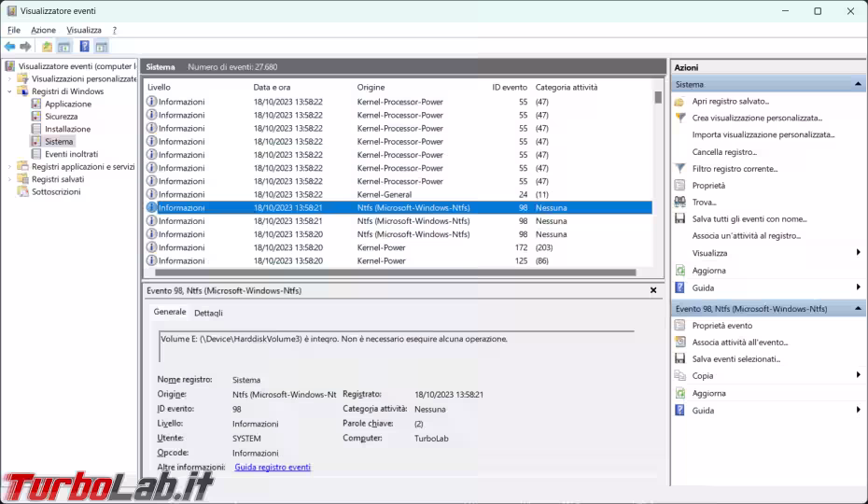The height and width of the screenshot is (504, 868).
Task: Click Importa visualizzazione personalizzata action
Action: [763, 134]
